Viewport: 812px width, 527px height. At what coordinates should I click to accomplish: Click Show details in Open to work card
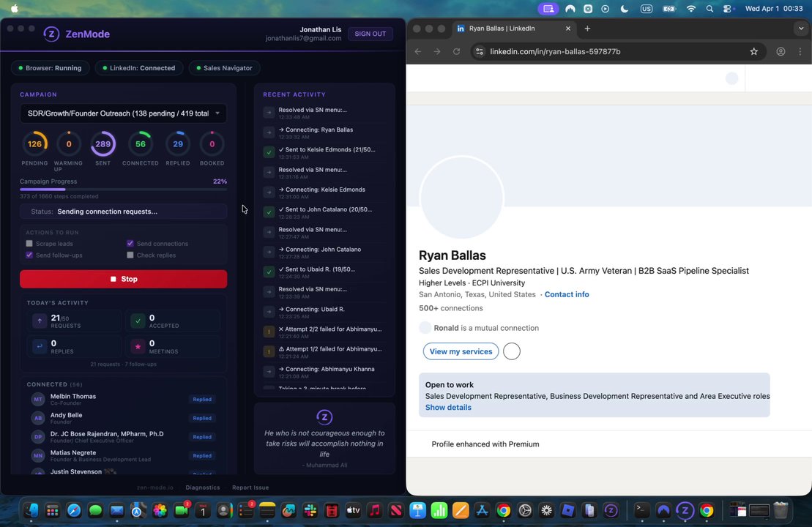448,408
